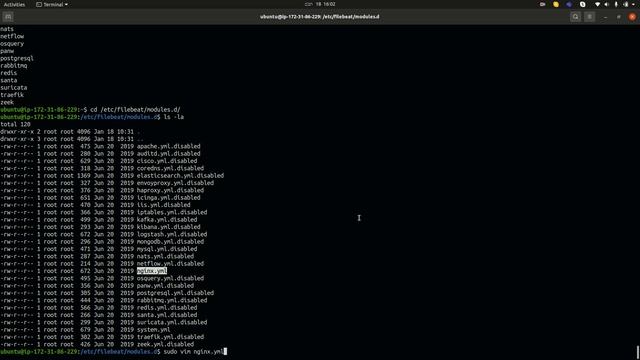Screen dimensions: 640x360
Task: Click the 'sudo vim nginx.yml' command text
Action: coord(194,351)
